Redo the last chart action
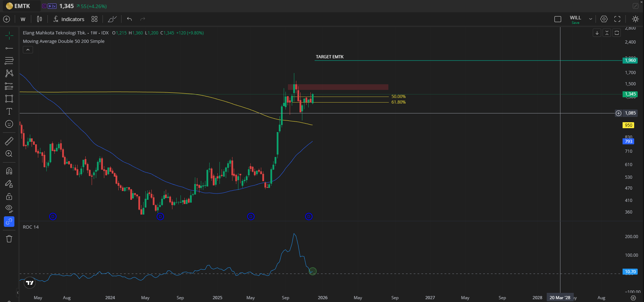The height and width of the screenshot is (302, 644). click(143, 19)
